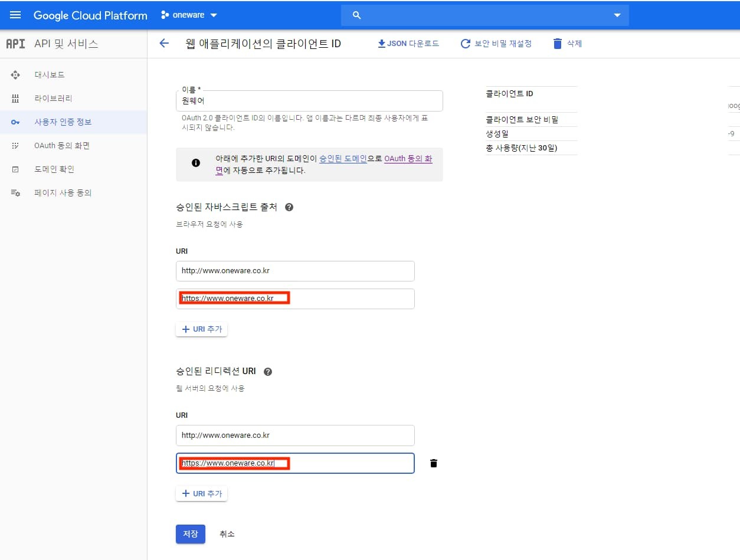The width and height of the screenshot is (740, 560).
Task: Add a URI under redirect URIs
Action: (x=202, y=494)
